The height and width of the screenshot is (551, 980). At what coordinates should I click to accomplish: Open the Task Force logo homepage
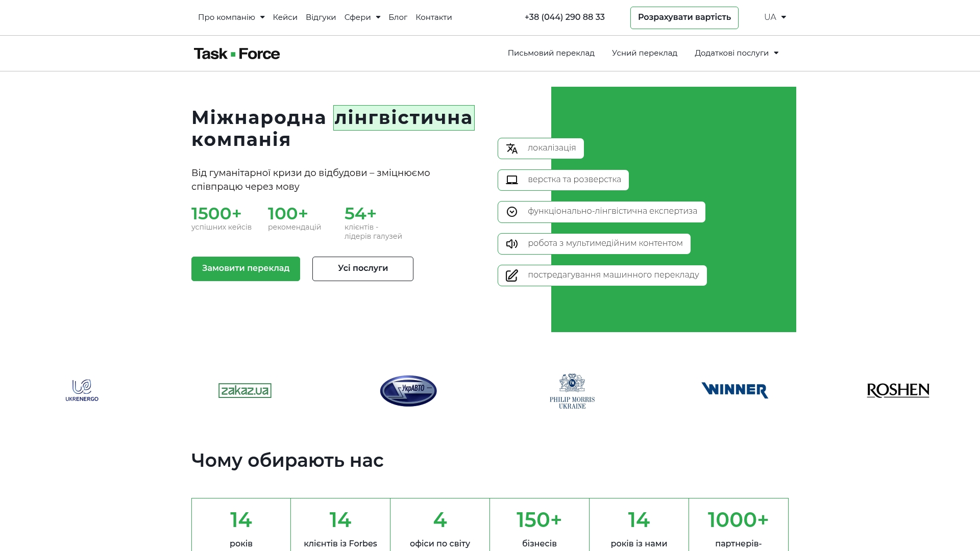(237, 54)
